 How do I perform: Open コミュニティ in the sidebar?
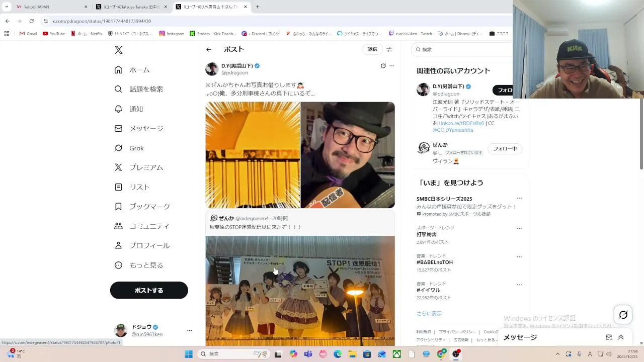click(x=142, y=226)
